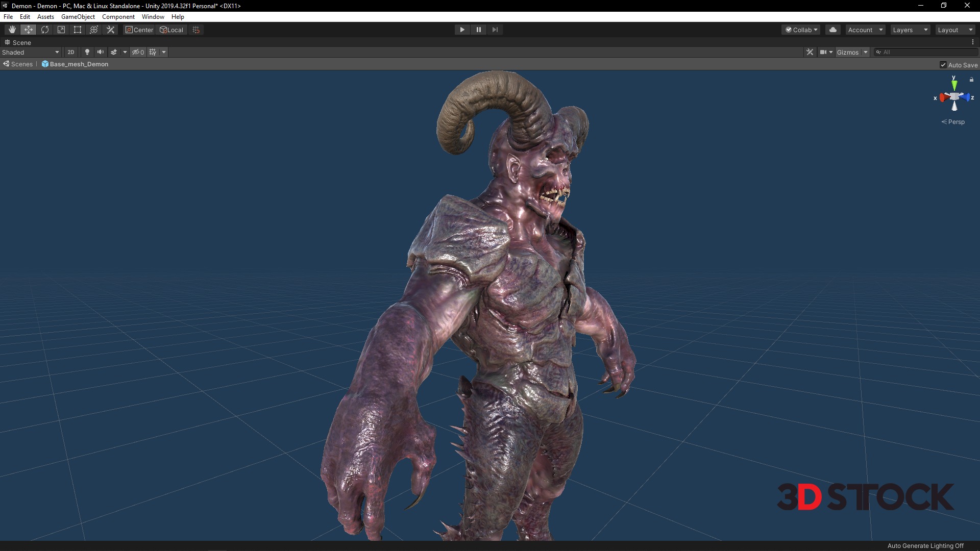The width and height of the screenshot is (980, 551).
Task: Toggle 2D scene view mode
Action: coord(71,52)
